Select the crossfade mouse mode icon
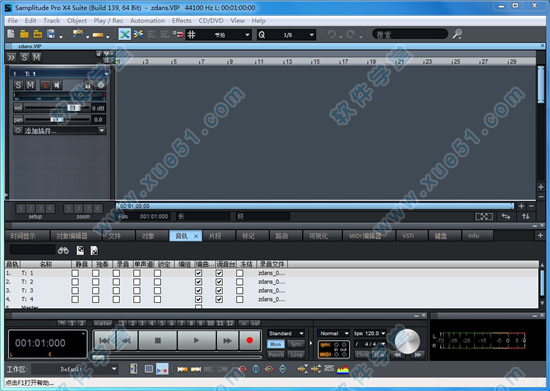This screenshot has height=391, width=550. pos(125,34)
